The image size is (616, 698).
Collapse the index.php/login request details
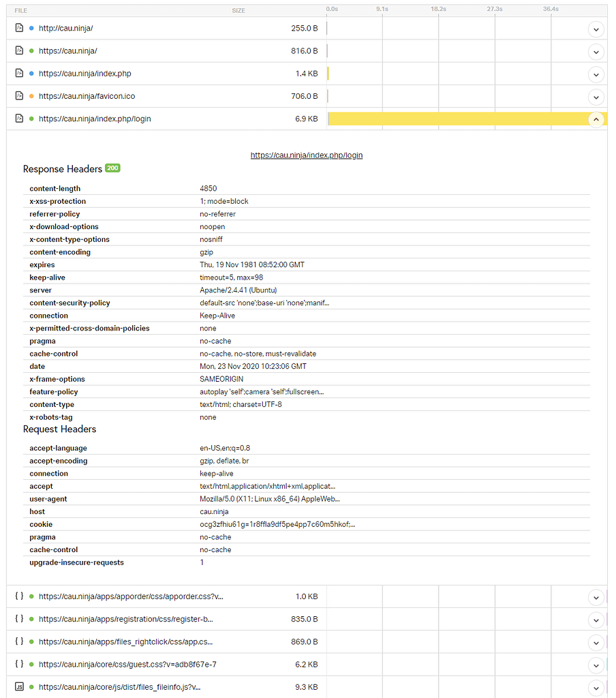click(596, 119)
